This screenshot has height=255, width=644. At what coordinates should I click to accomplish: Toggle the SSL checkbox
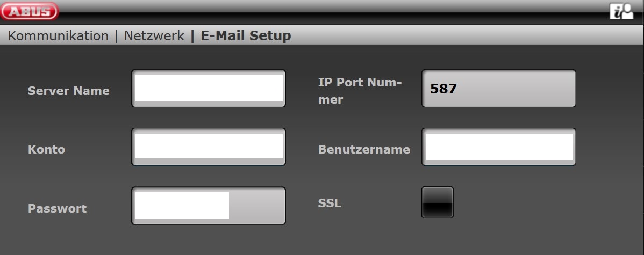point(437,202)
